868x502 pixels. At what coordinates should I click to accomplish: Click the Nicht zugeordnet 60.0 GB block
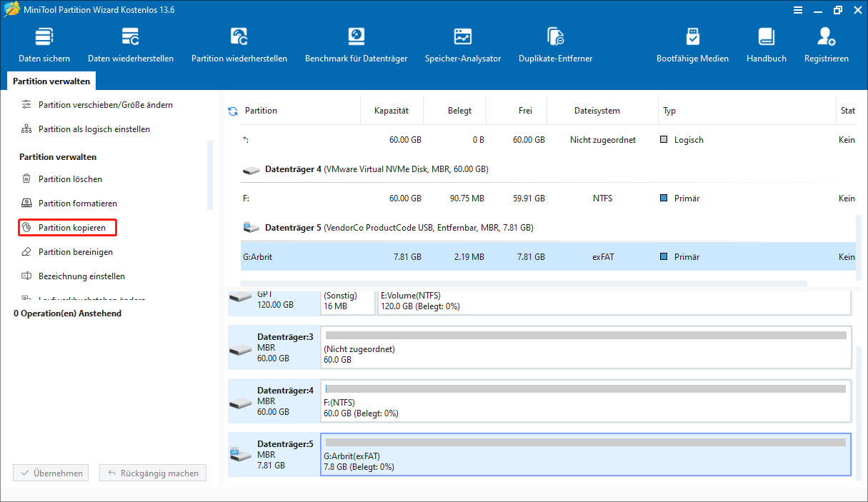(586, 348)
